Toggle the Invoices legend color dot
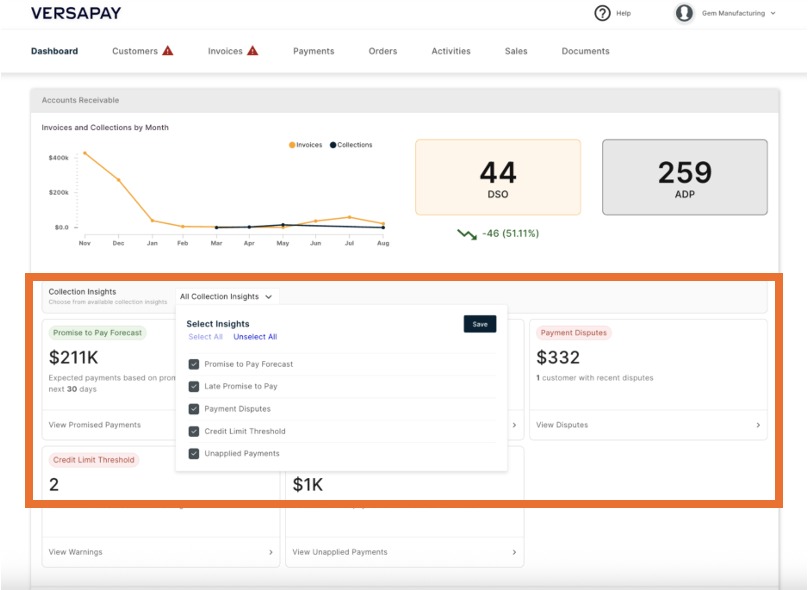Screen dimensions: 808x590 [x=292, y=145]
